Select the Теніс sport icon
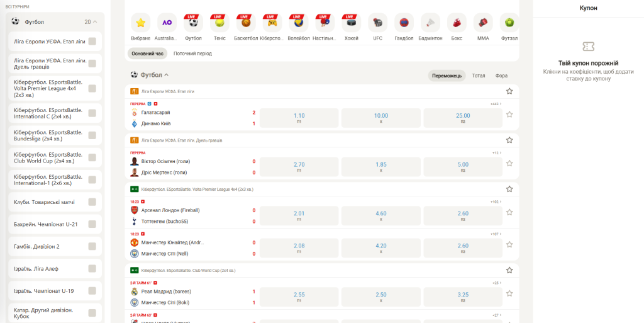 pyautogui.click(x=219, y=23)
